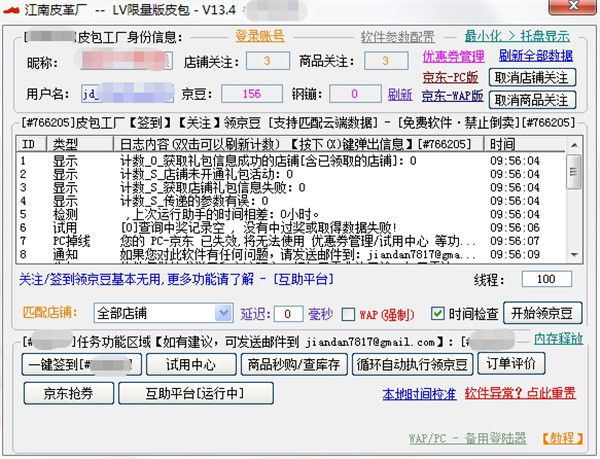This screenshot has height=459, width=600.
Task: Close the 江南皮革厂 window
Action: [573, 7]
